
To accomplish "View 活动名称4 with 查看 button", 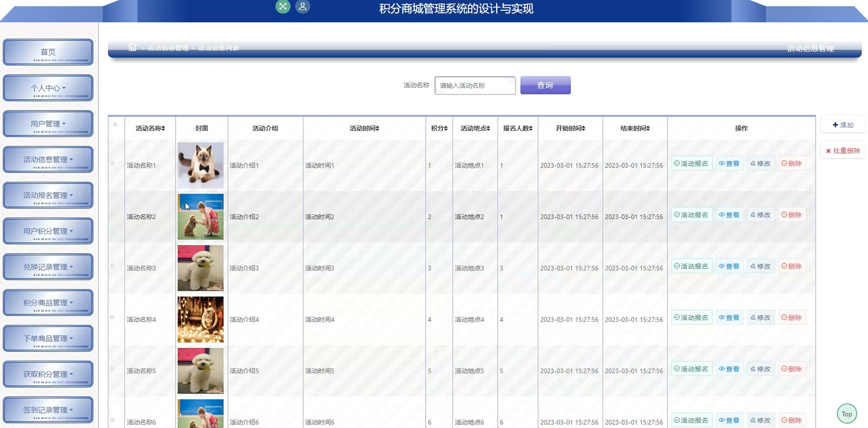I will [x=729, y=317].
